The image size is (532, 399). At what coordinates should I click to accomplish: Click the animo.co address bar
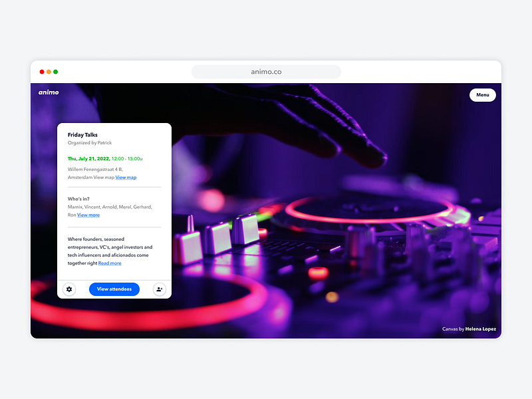(267, 72)
